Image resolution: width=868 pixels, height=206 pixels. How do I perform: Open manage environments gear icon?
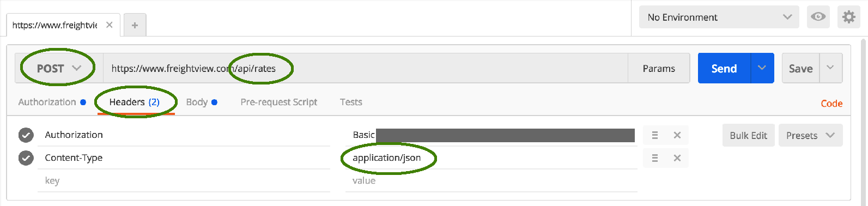tap(848, 17)
